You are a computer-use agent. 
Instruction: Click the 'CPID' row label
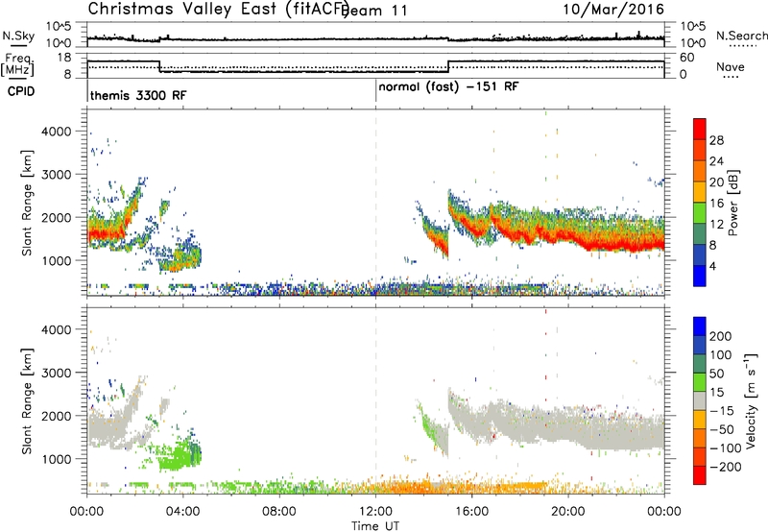[21, 91]
